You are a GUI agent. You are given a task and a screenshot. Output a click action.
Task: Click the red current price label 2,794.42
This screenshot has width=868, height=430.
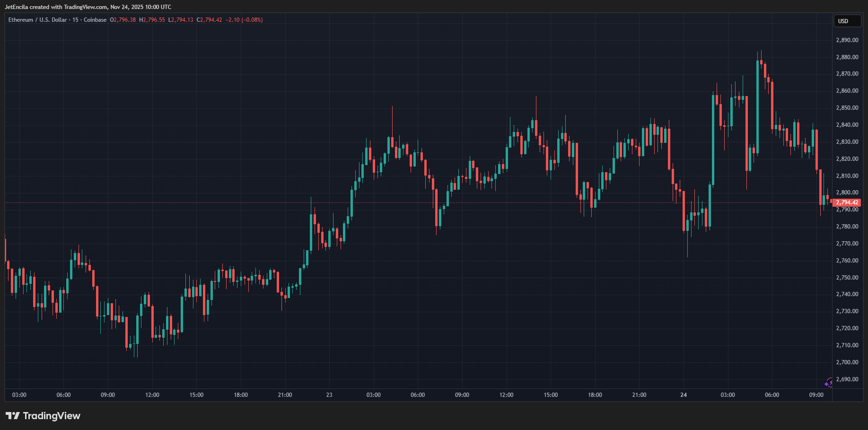847,202
